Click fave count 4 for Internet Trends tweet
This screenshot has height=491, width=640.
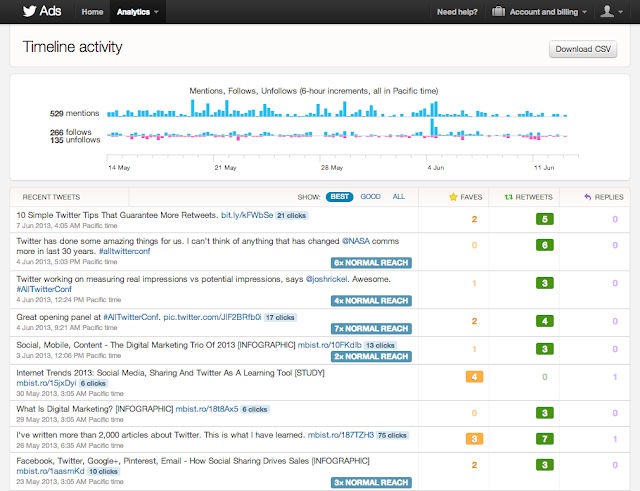(474, 377)
